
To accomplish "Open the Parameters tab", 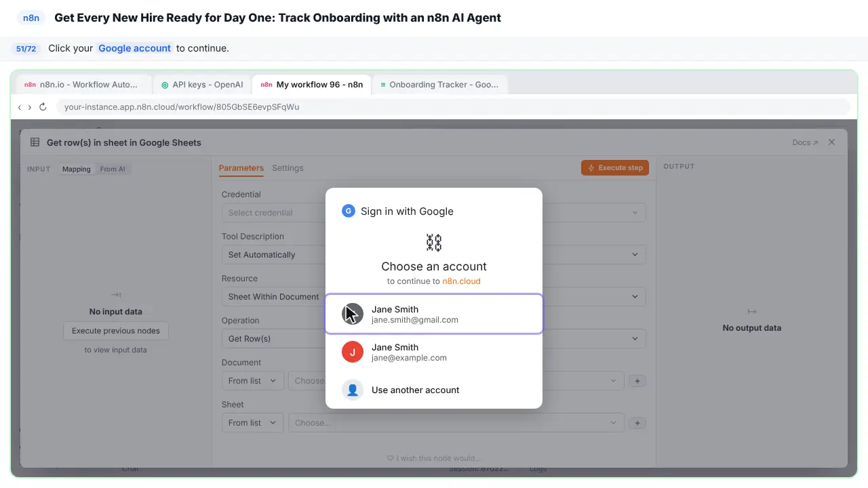I will point(241,168).
